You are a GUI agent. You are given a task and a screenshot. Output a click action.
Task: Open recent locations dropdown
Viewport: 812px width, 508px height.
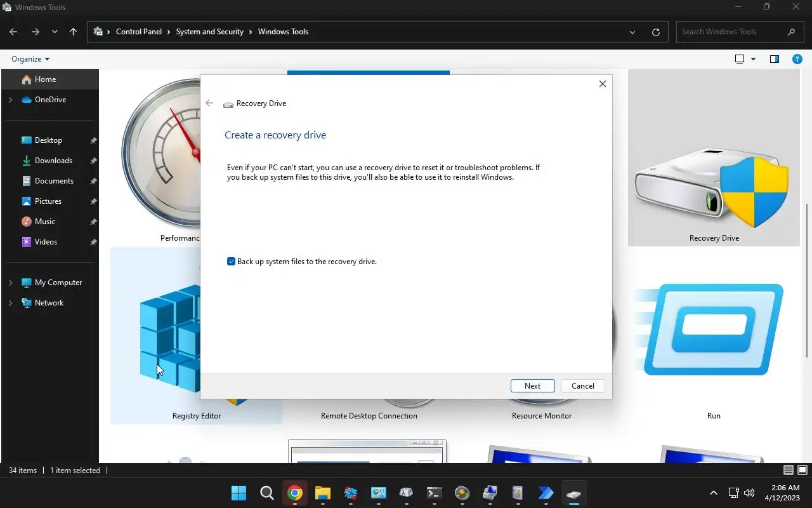(x=55, y=32)
